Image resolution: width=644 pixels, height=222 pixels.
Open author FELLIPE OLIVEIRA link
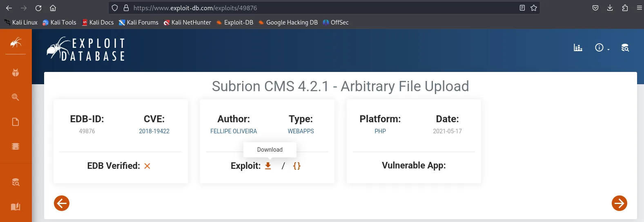point(234,131)
